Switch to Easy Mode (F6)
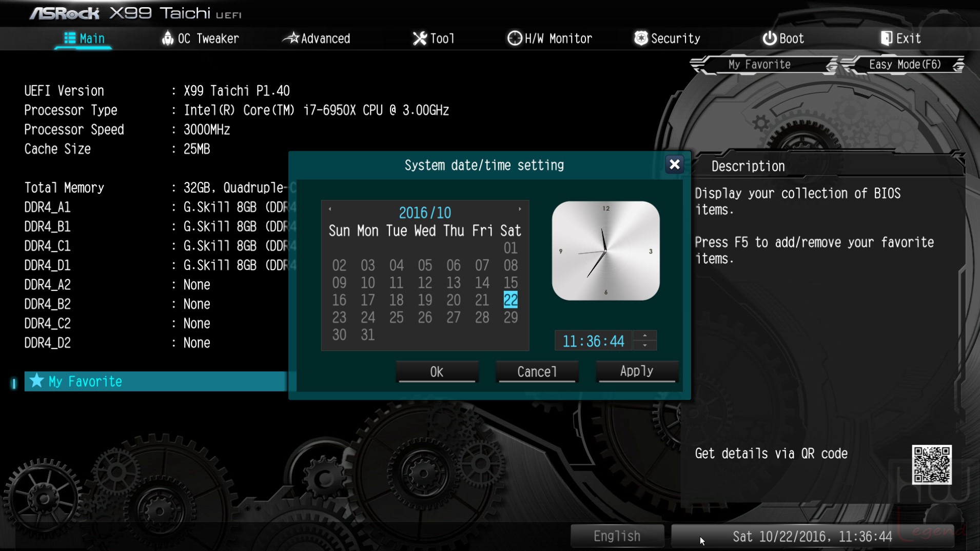Viewport: 980px width, 551px height. click(904, 65)
